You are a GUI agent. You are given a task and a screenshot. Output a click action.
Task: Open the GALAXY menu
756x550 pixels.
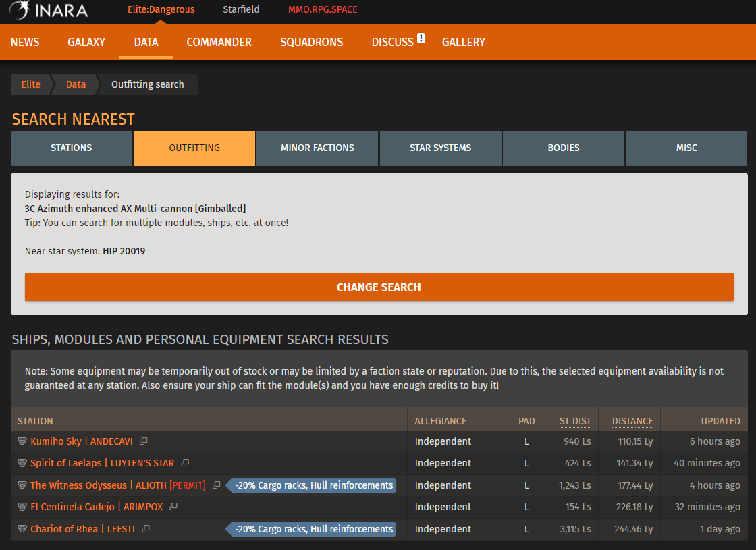86,42
